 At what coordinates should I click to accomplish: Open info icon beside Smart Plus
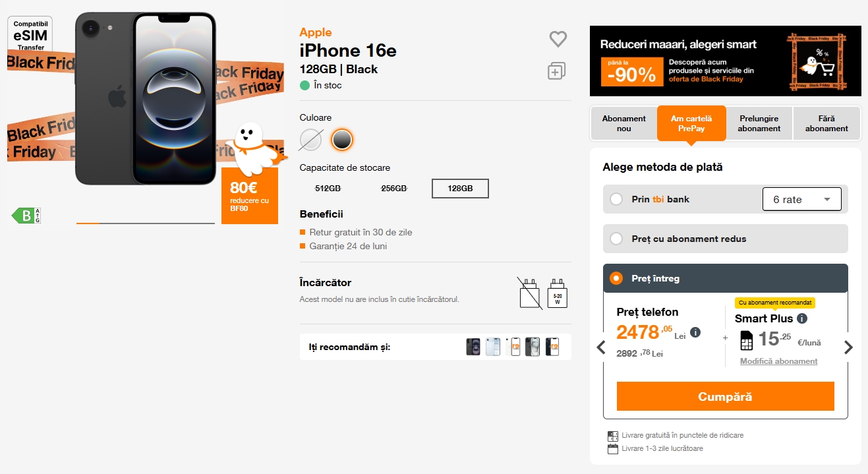[802, 318]
